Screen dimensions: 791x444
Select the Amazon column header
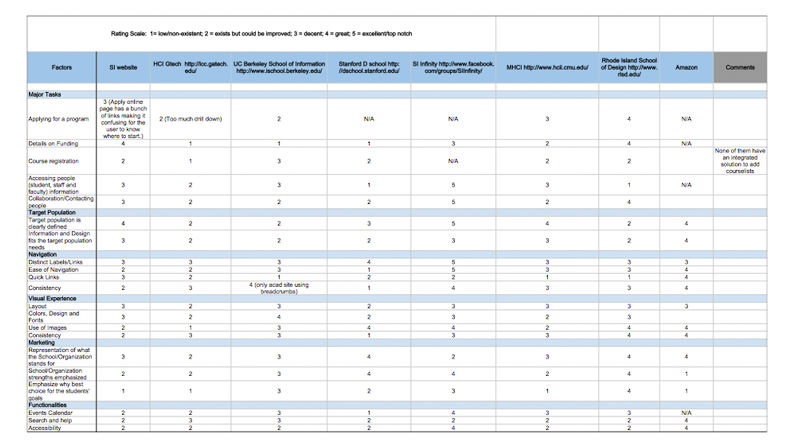point(686,67)
